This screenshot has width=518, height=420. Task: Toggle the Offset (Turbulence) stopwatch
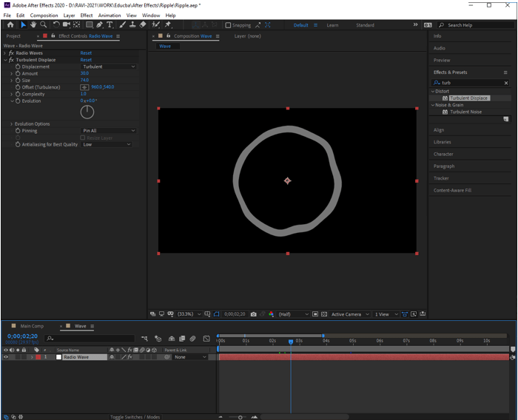(18, 87)
